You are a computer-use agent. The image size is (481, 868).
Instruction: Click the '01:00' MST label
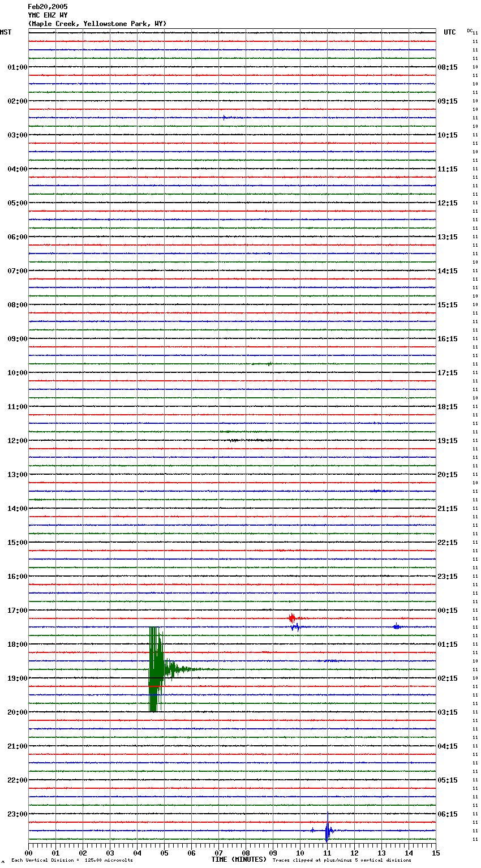coord(18,67)
